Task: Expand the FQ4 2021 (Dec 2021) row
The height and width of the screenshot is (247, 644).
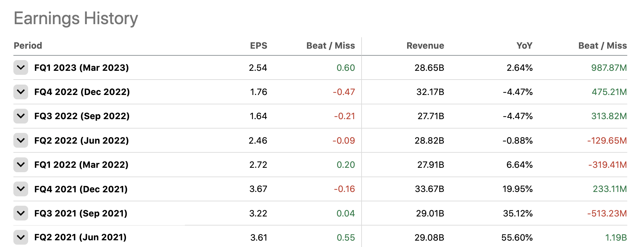Action: click(x=21, y=189)
